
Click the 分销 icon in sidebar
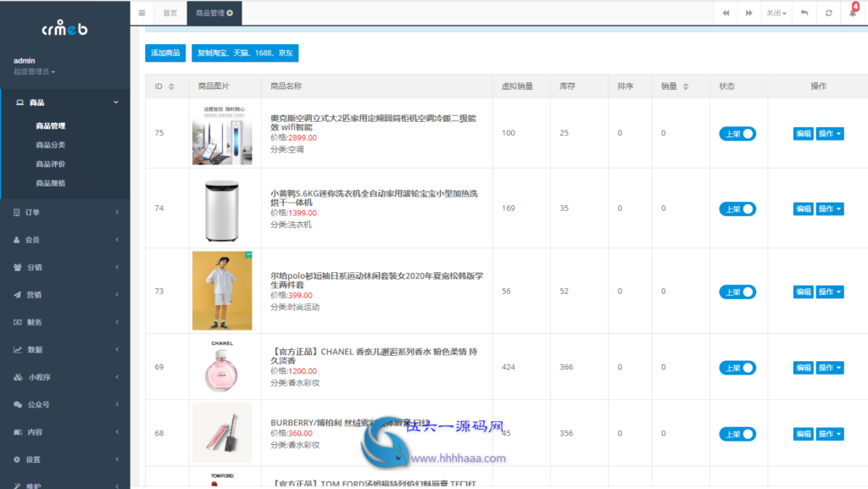pyautogui.click(x=18, y=267)
